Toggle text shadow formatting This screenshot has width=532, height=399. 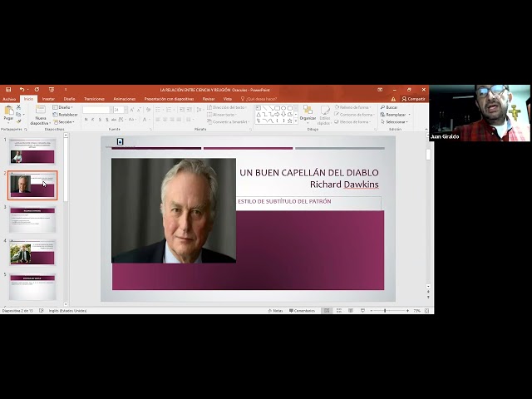(x=107, y=120)
